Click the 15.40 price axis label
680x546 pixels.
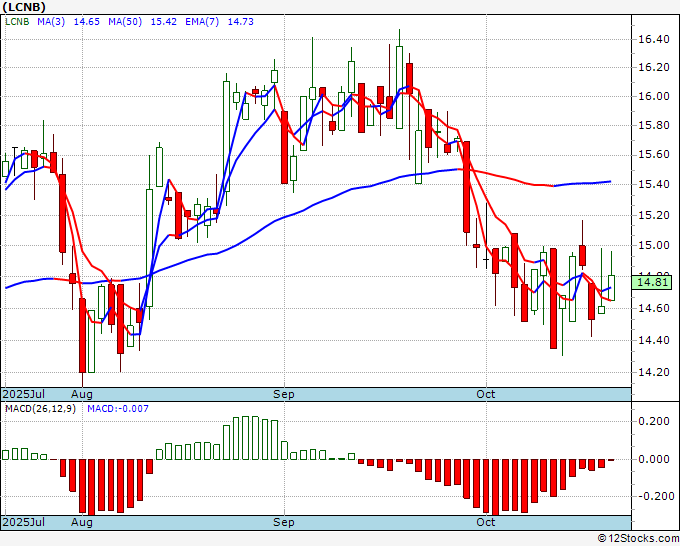tap(654, 184)
